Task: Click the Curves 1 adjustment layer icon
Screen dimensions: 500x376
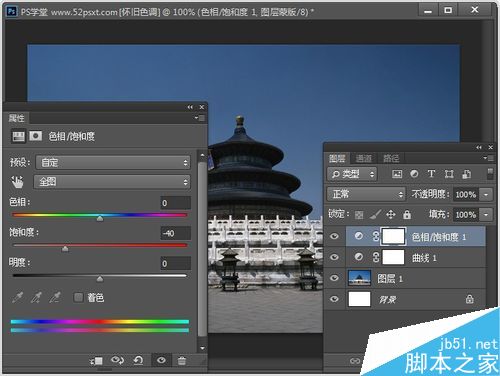Action: [359, 257]
